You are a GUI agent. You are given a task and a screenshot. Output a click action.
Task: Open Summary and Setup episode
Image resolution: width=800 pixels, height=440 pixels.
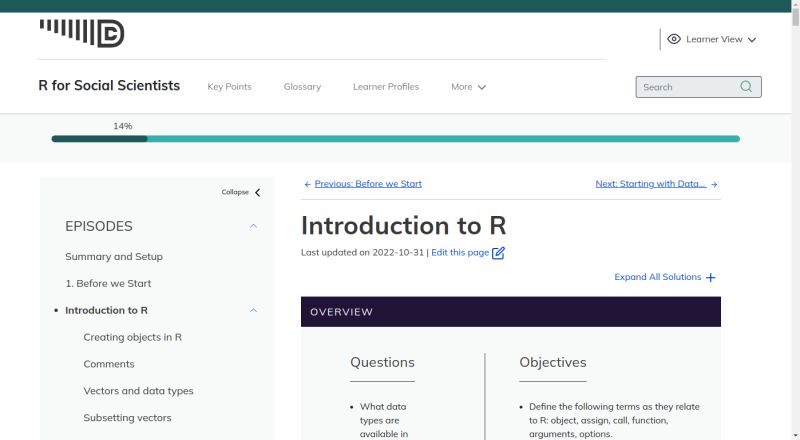click(114, 256)
